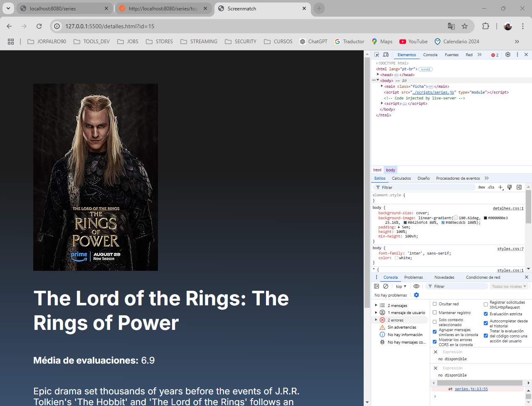This screenshot has width=532, height=406.
Task: Open the DevTools three-dot customize menu
Action: coord(517,54)
